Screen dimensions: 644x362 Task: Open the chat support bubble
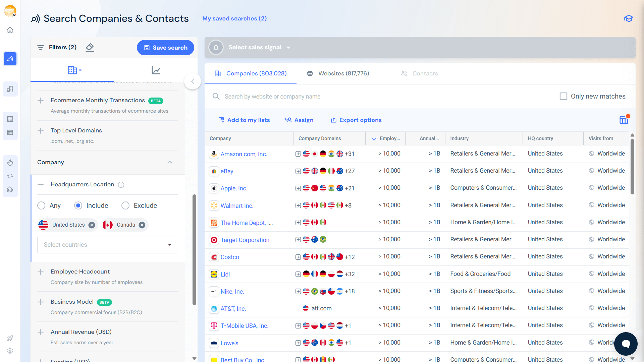click(x=626, y=344)
